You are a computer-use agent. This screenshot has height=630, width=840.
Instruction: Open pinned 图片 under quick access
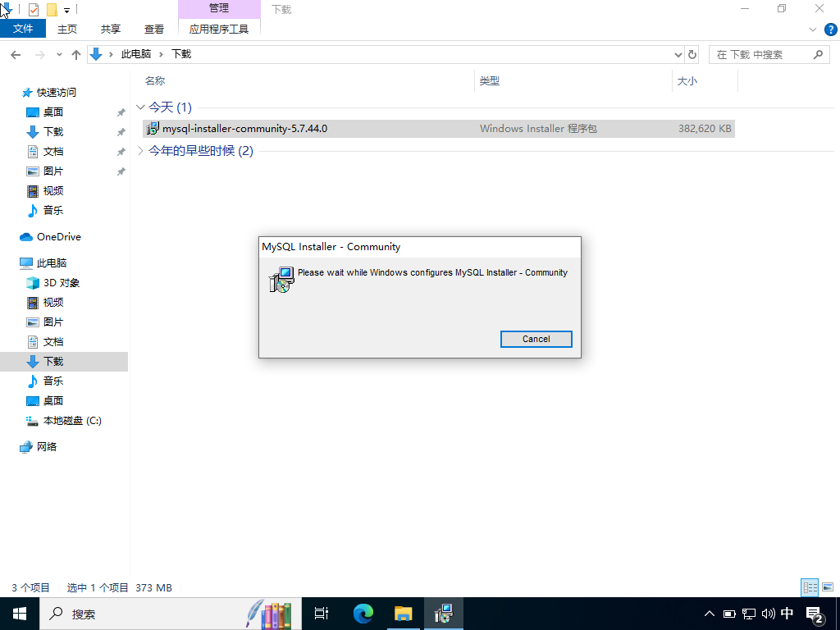click(x=53, y=171)
